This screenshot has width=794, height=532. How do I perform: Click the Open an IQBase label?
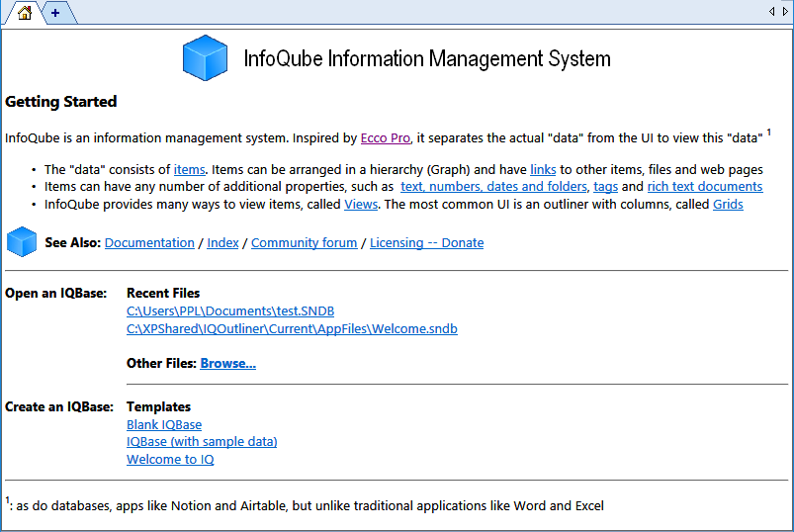(55, 294)
